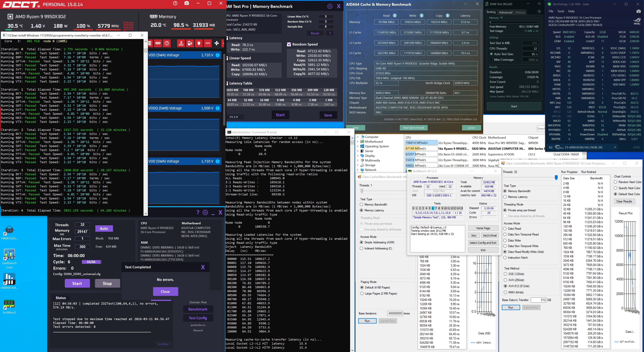Open ZenTimings DIMM slot A2 dropdown

[615, 148]
